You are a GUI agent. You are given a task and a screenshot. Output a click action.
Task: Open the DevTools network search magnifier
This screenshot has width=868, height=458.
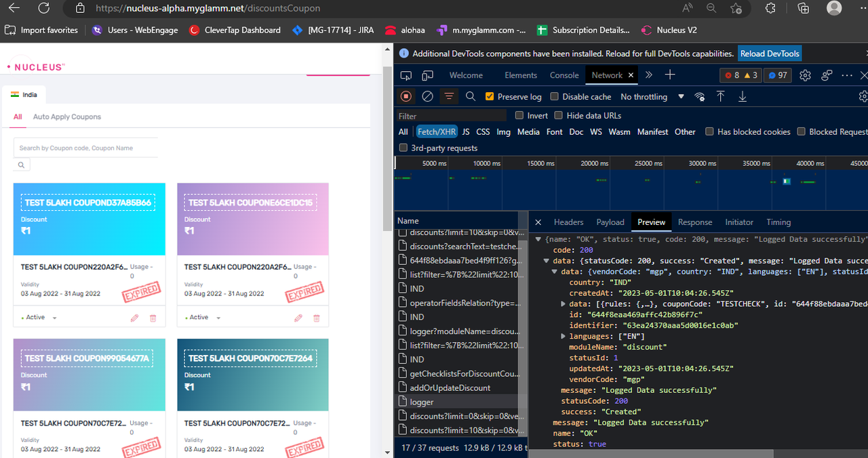pyautogui.click(x=471, y=97)
